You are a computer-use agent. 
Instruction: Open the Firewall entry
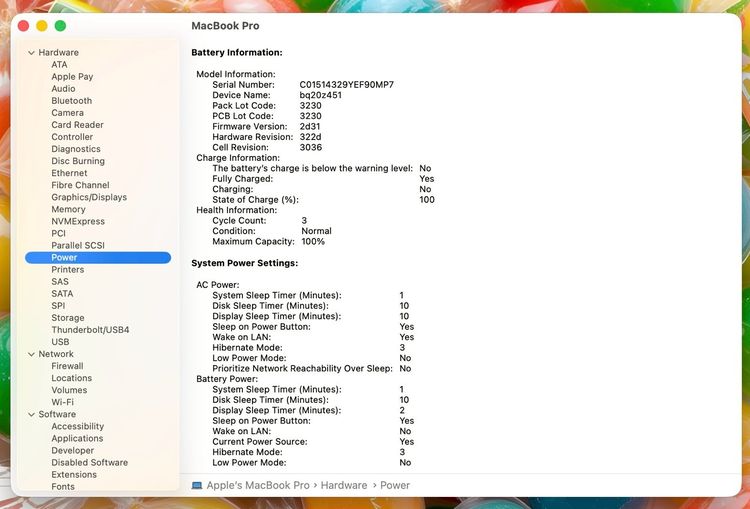pos(67,366)
